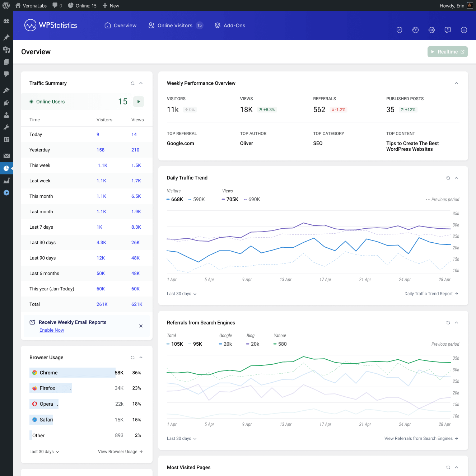Switch to the Online Visitors tab
476x476 pixels.
[x=176, y=25]
